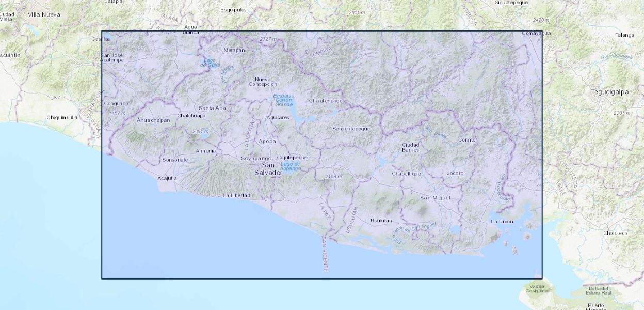
Task: Click the Chalatenango city label
Action: [x=326, y=101]
